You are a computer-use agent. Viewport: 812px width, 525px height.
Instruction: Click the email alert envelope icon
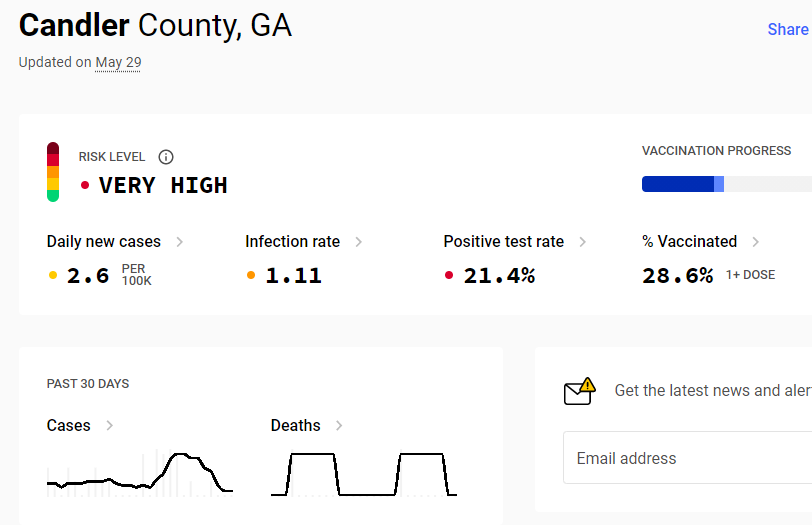tap(579, 391)
